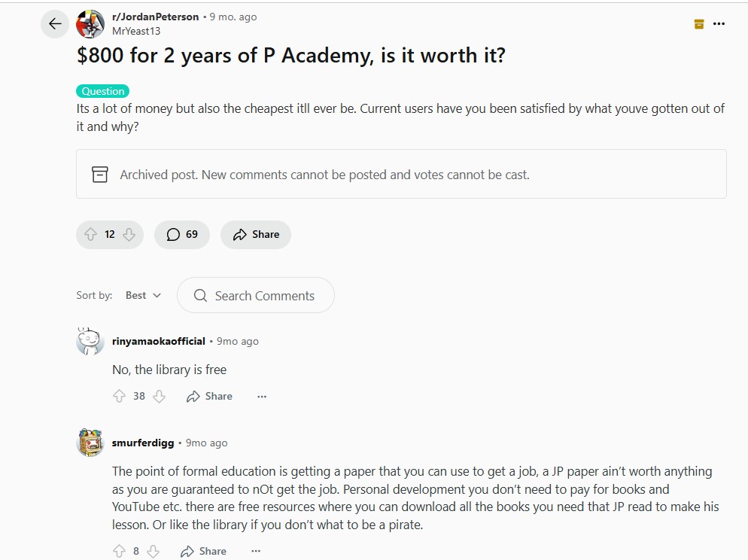
Task: Upvote smurferdigg's comment
Action: click(119, 551)
